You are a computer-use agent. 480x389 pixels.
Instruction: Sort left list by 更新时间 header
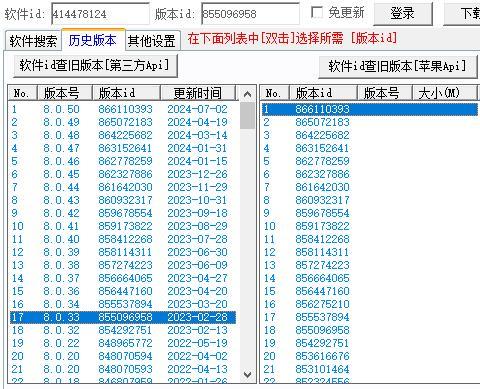coord(198,93)
